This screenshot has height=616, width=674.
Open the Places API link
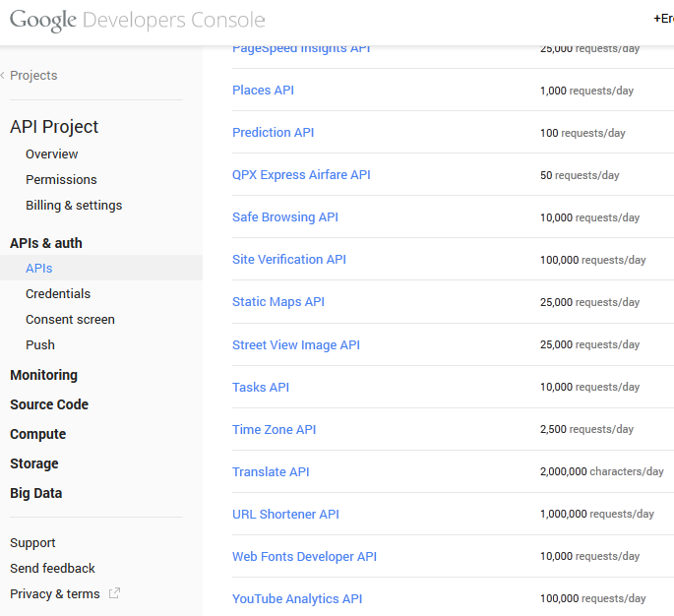pos(263,91)
